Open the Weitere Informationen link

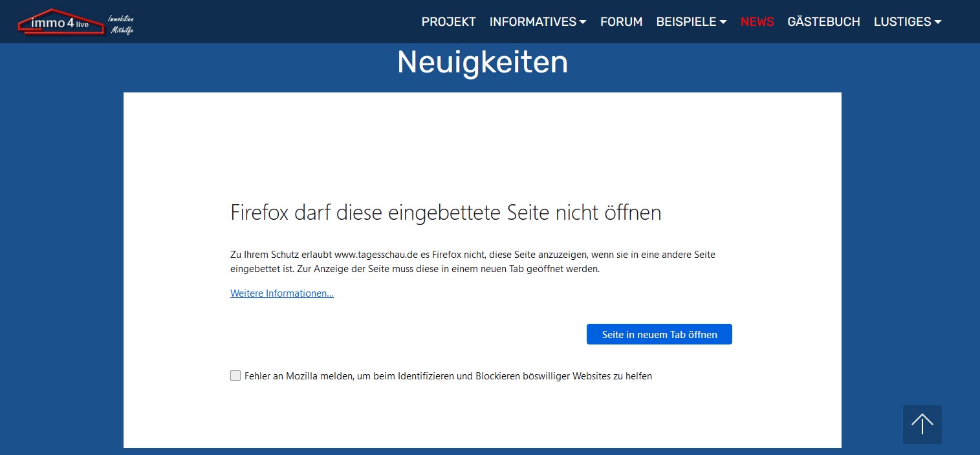[x=281, y=293]
